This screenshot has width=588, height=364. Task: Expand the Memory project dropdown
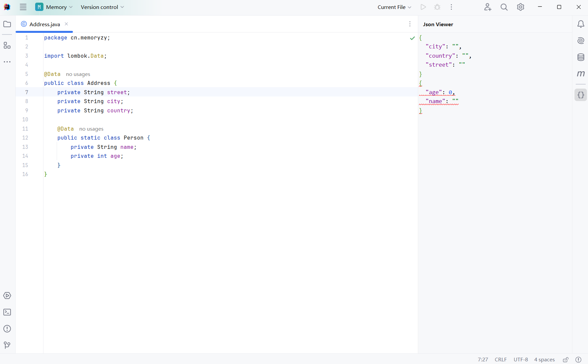coord(54,7)
